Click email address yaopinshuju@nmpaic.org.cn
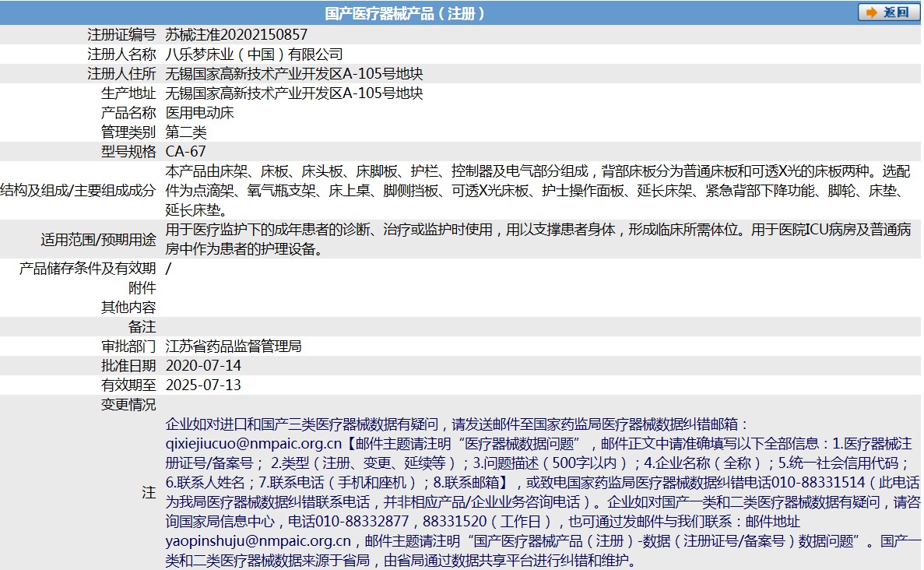 pyautogui.click(x=258, y=540)
